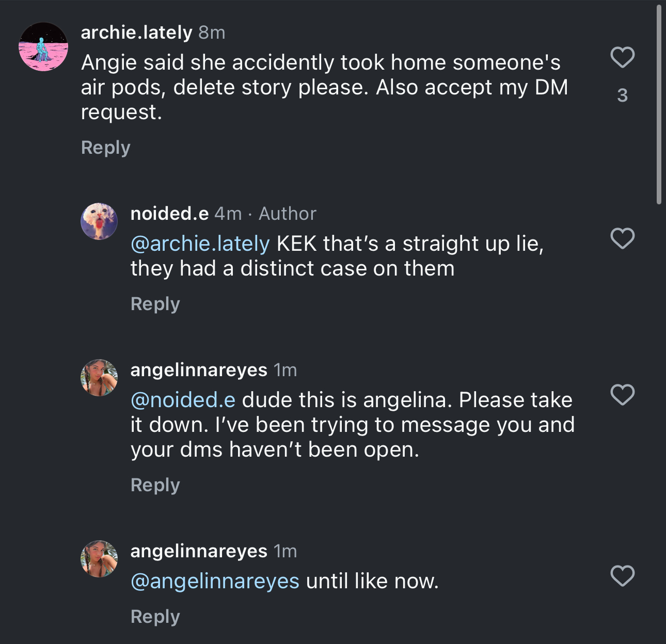
Task: Reply to noided.e's KEK comment
Action: pos(155,304)
